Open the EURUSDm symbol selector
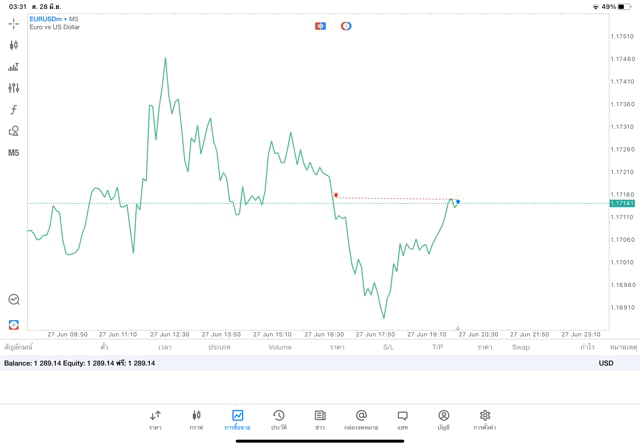The image size is (640, 447). [48, 19]
